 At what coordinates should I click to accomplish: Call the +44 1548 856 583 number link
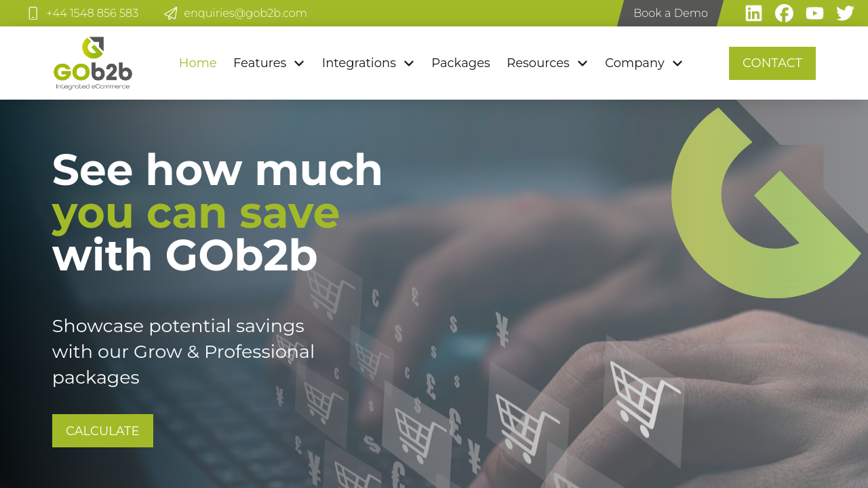(x=92, y=14)
